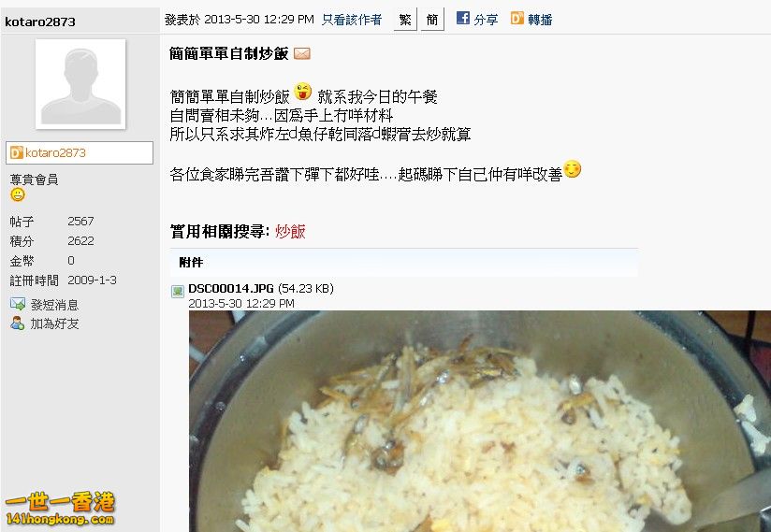Click the user's default avatar image
The width and height of the screenshot is (771, 532).
(80, 84)
